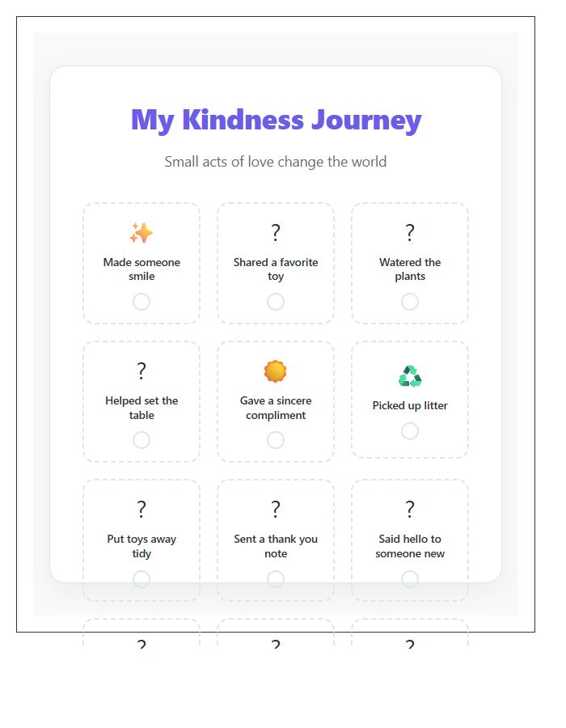This screenshot has width=566, height=728.
Task: Toggle the circle under Shared a favorite toy
Action: click(x=276, y=302)
